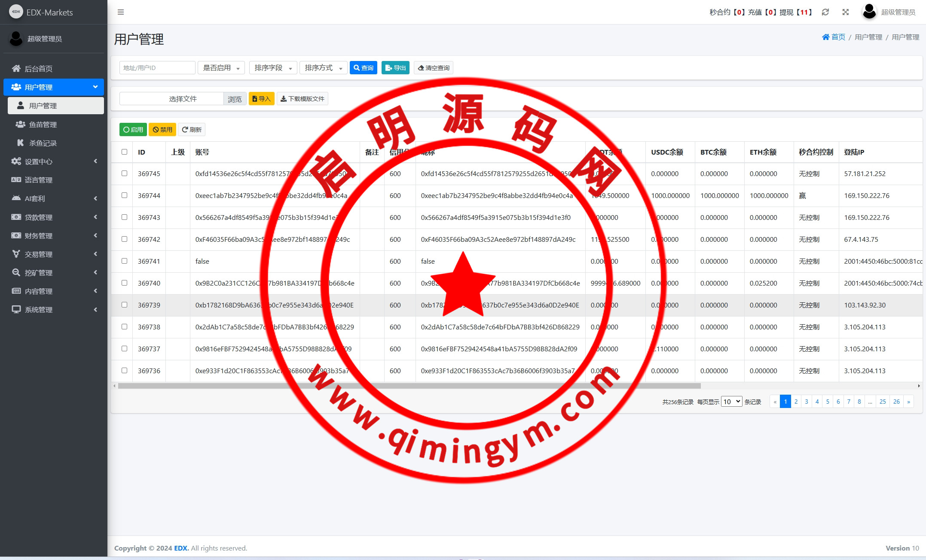Open the 是否启用 dropdown filter

click(x=221, y=68)
